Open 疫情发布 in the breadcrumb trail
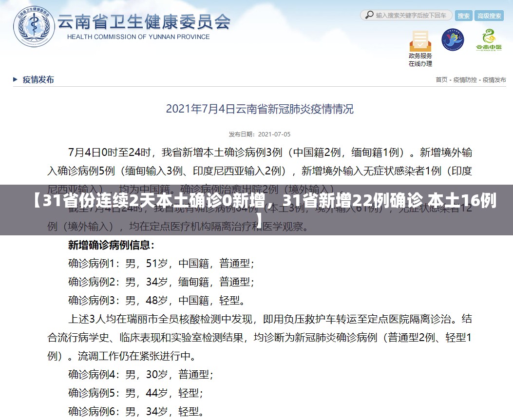The image size is (513, 420). tap(494, 80)
